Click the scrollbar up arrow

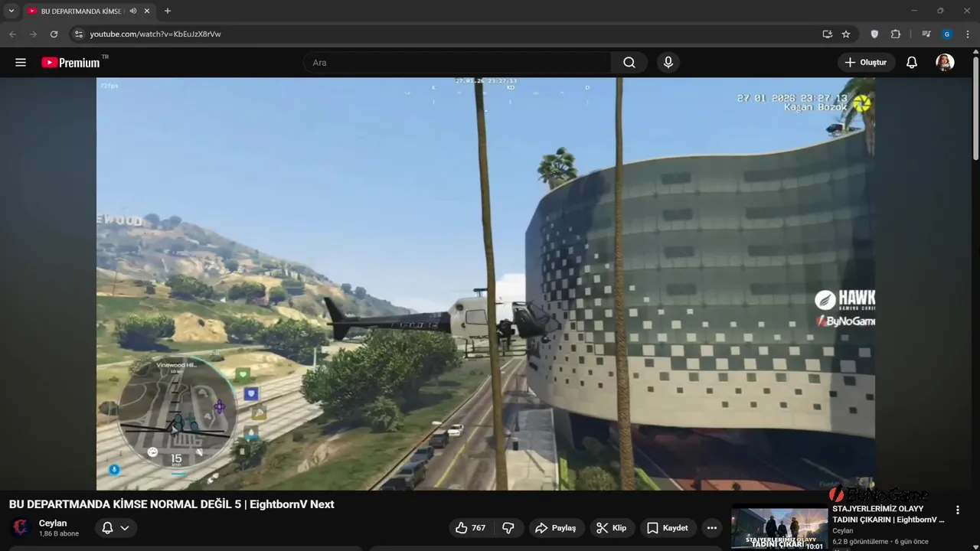coord(975,52)
